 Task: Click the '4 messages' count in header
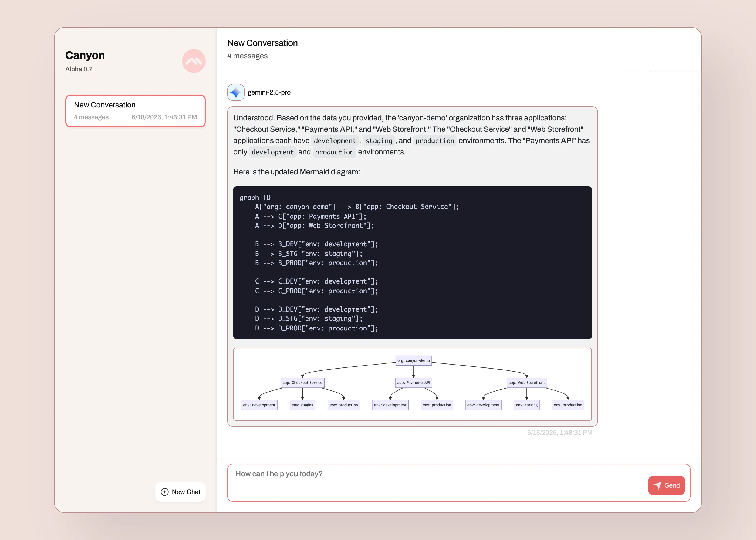coord(247,56)
